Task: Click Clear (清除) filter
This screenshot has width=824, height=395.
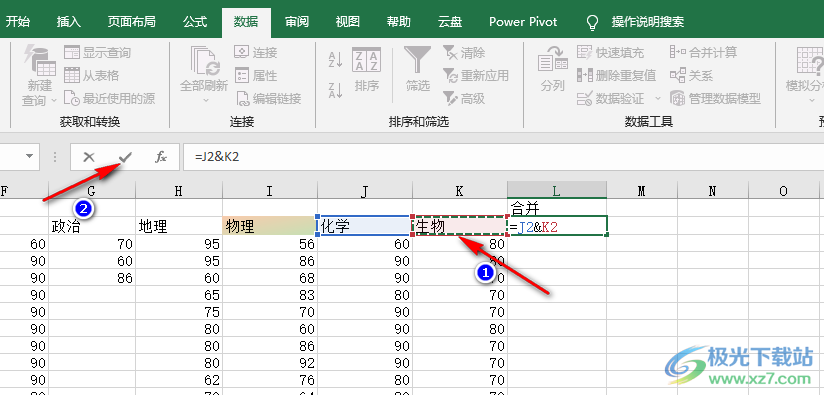Action: tap(465, 53)
